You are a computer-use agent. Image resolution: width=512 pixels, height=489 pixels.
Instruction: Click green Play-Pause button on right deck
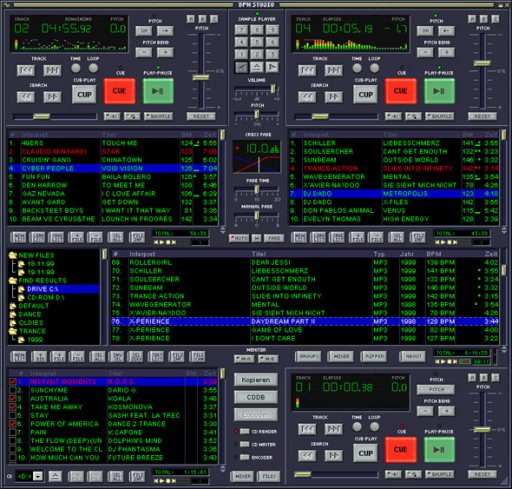pos(439,91)
